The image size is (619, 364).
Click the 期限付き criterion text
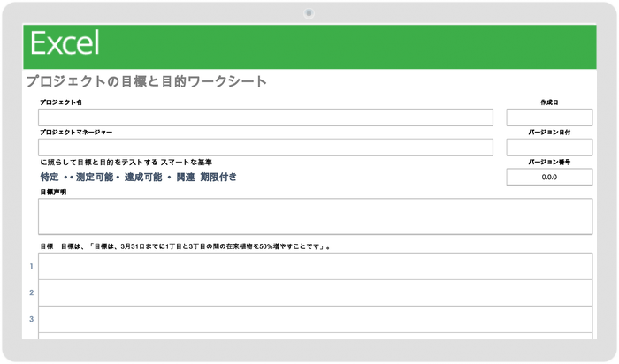[x=218, y=177]
